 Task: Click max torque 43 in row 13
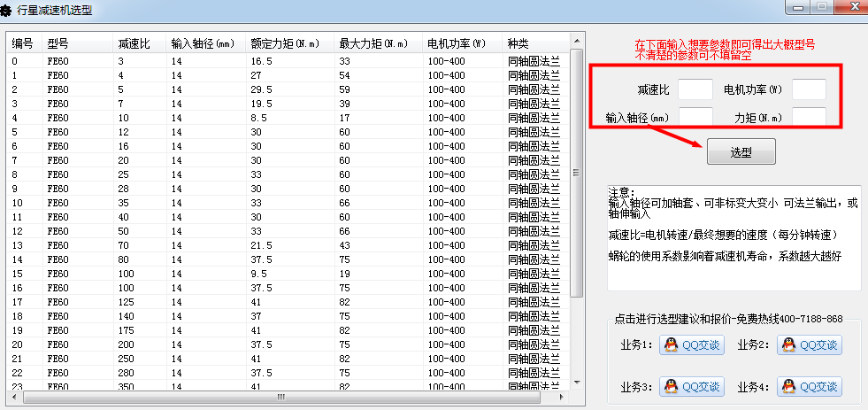click(345, 245)
